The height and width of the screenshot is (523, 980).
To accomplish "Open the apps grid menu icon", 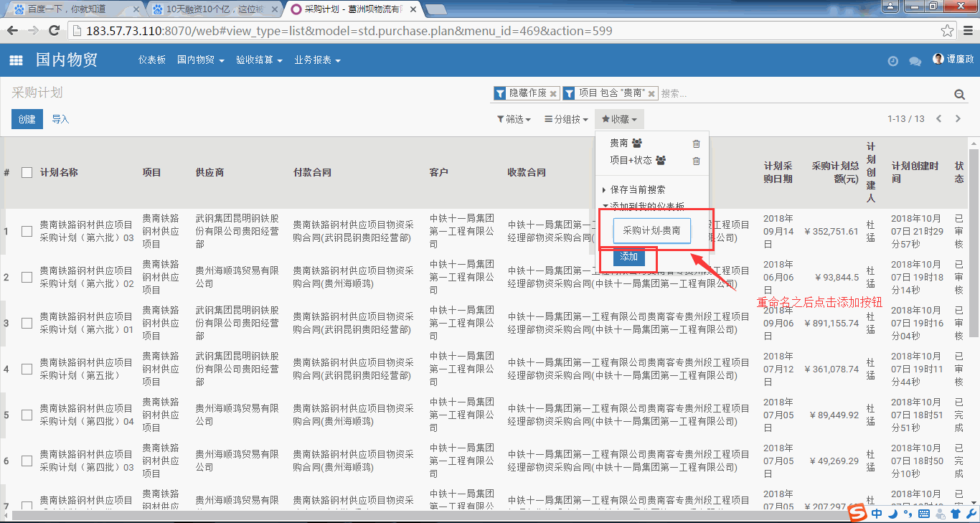I will click(16, 61).
